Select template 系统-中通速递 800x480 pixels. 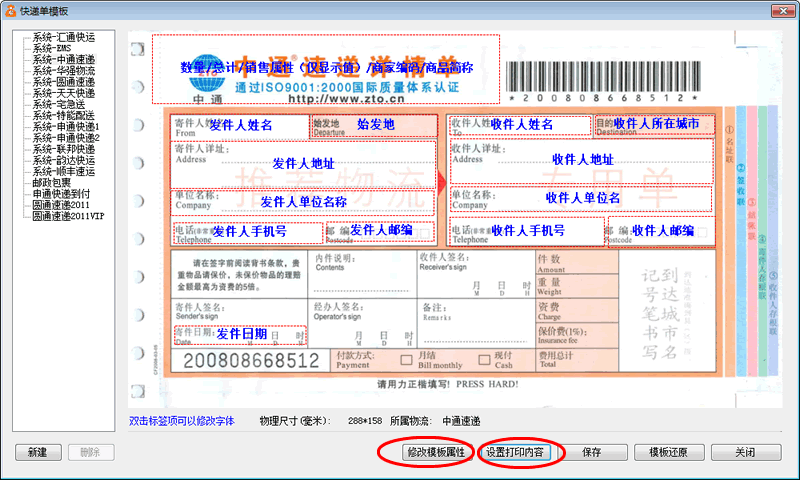[x=63, y=60]
